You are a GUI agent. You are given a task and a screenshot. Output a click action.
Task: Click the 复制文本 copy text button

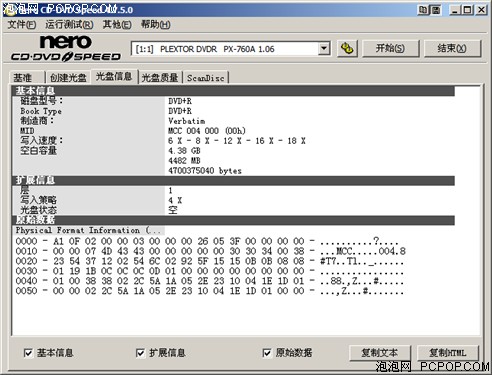pos(380,353)
